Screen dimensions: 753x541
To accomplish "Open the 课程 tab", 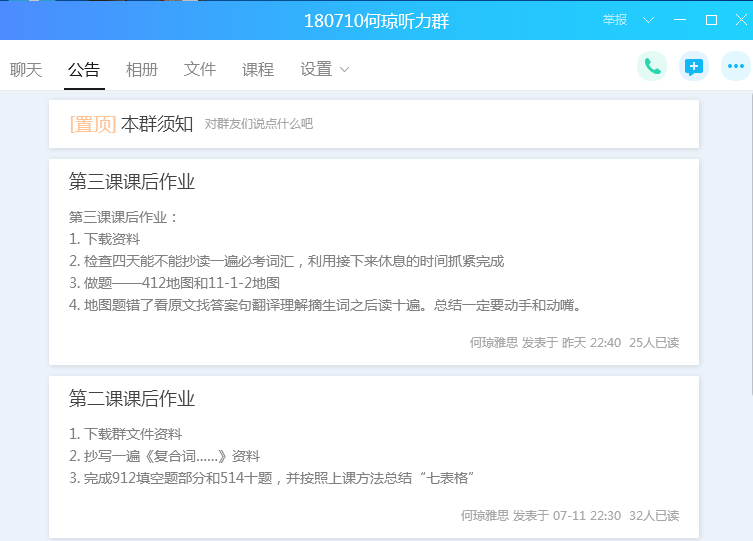I will pyautogui.click(x=258, y=70).
